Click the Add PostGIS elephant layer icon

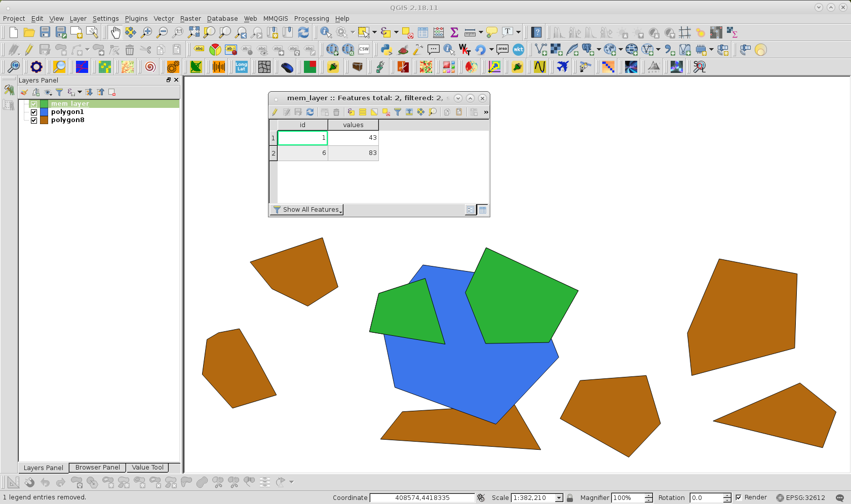pyautogui.click(x=588, y=50)
